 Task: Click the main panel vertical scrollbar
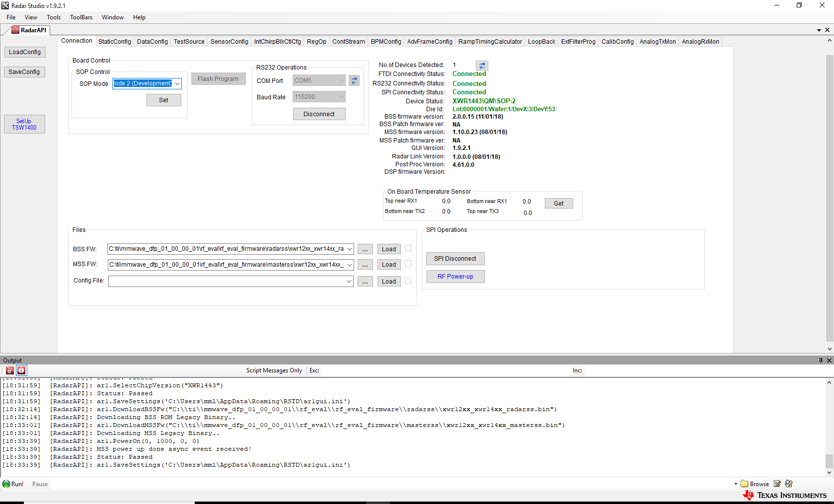click(x=829, y=195)
